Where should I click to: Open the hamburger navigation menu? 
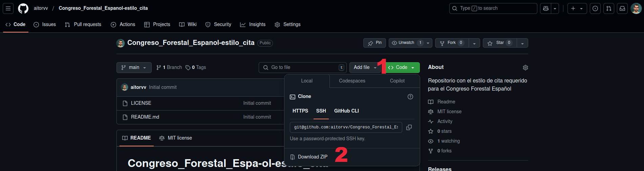click(8, 8)
